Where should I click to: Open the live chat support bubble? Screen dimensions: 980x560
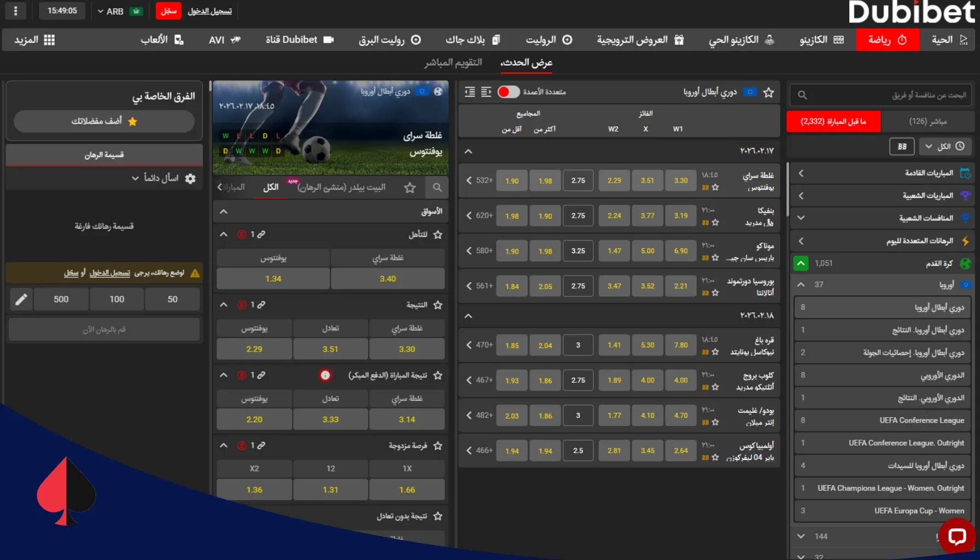(x=956, y=536)
